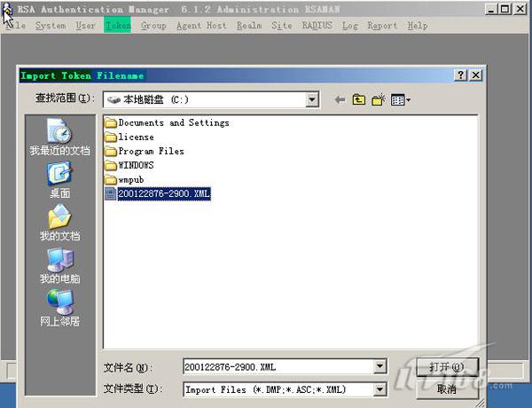This screenshot has height=408, width=532.
Task: Select the license folder icon
Action: [x=111, y=137]
